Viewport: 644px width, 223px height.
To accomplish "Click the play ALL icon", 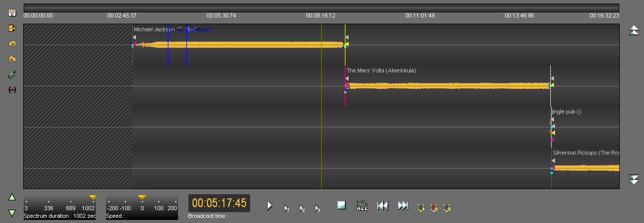I will click(x=362, y=206).
